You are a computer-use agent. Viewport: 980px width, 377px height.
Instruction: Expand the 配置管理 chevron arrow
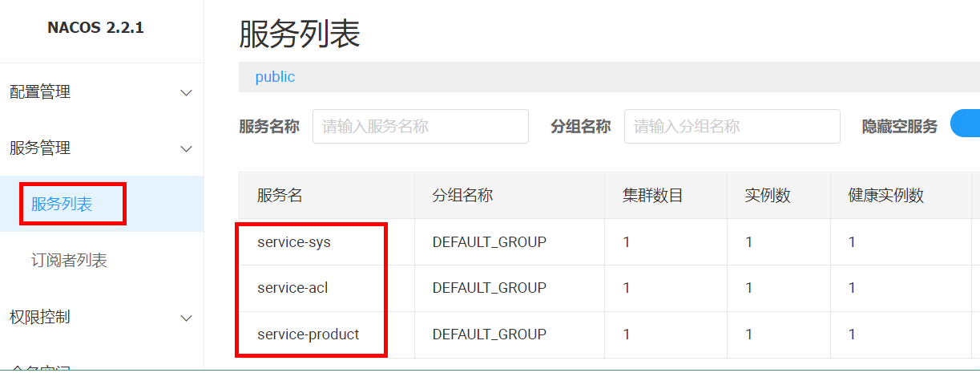[186, 93]
